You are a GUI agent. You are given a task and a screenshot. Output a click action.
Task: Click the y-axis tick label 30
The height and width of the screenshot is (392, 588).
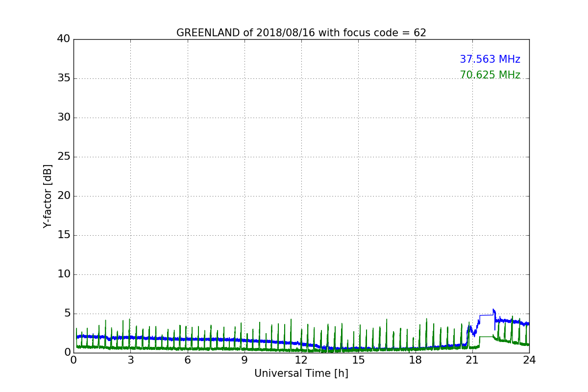point(64,118)
